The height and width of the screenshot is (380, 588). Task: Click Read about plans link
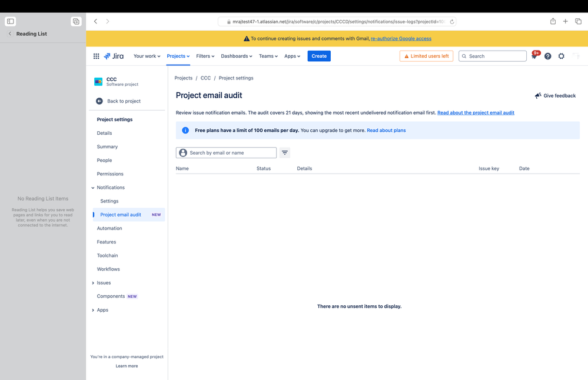(x=386, y=130)
